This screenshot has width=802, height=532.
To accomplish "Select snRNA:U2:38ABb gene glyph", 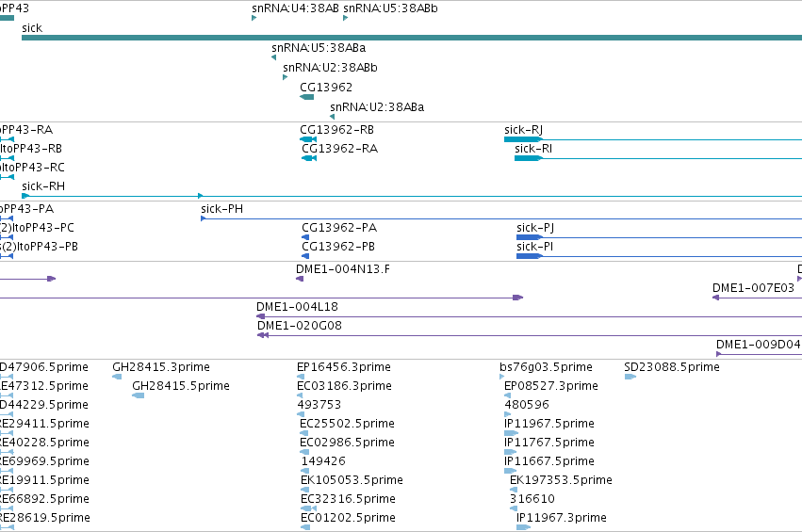I will 285,77.
